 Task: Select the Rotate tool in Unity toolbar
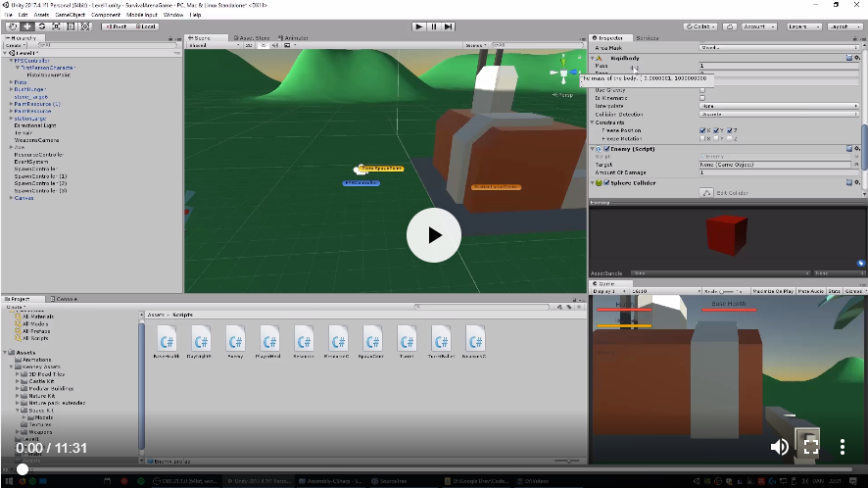41,26
